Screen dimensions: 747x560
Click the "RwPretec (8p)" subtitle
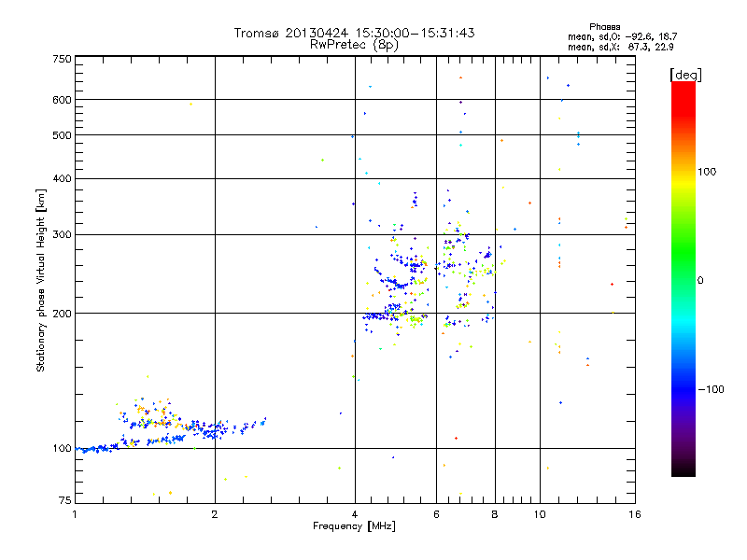tap(354, 45)
